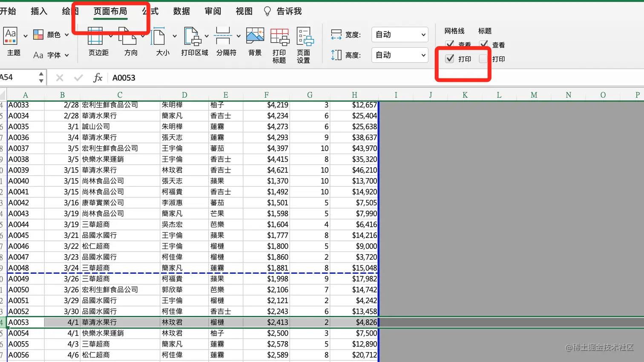644x362 pixels.
Task: Open the 宽度 自动 combo box
Action: (400, 35)
